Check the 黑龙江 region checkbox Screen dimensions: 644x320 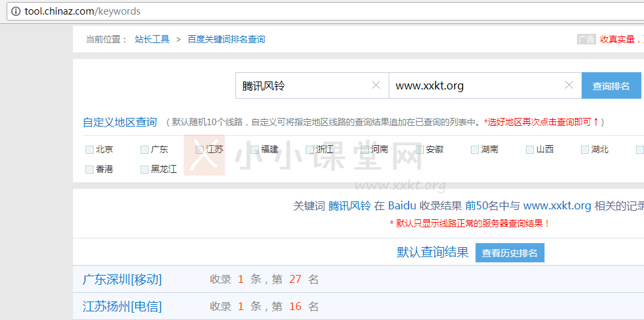click(x=144, y=170)
